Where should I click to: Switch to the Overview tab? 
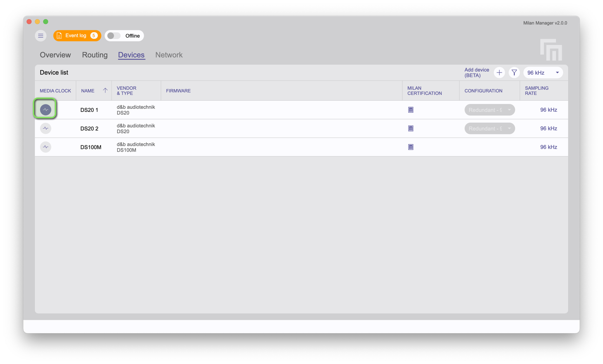[x=55, y=55]
